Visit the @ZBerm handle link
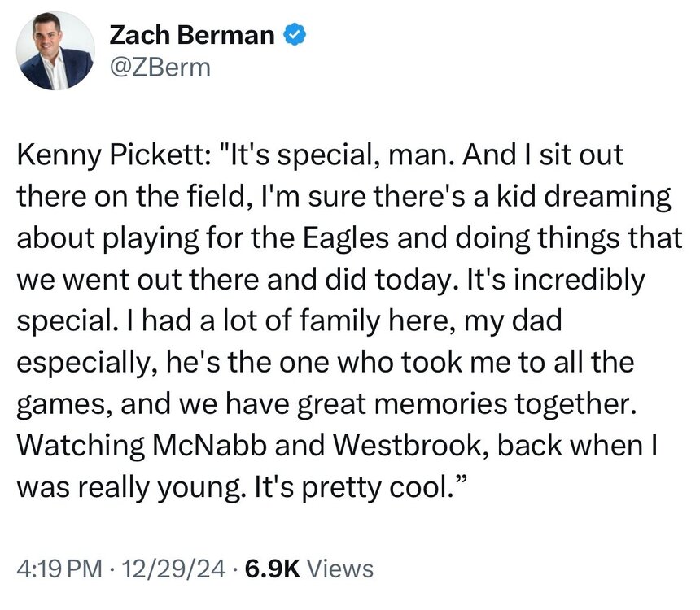 (x=160, y=68)
